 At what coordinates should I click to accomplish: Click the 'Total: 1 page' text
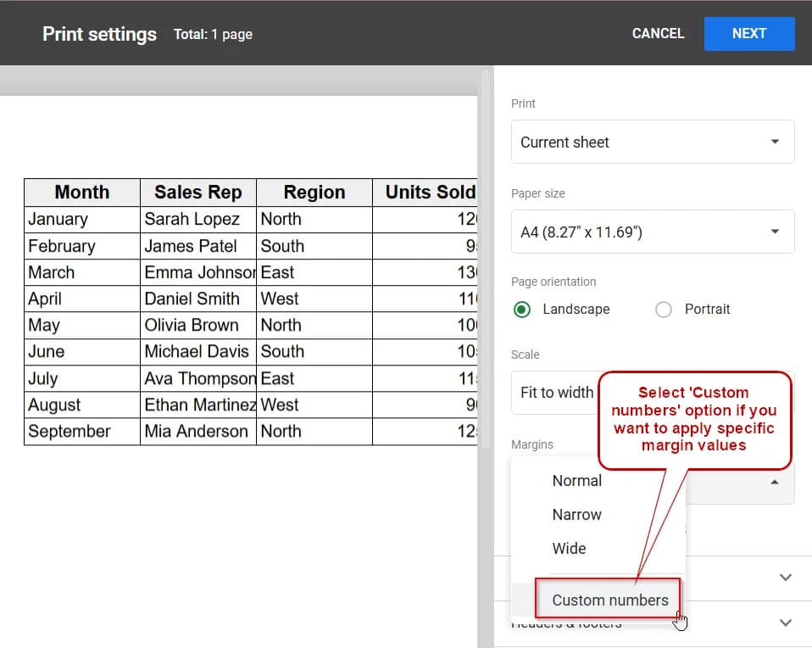[x=213, y=35]
